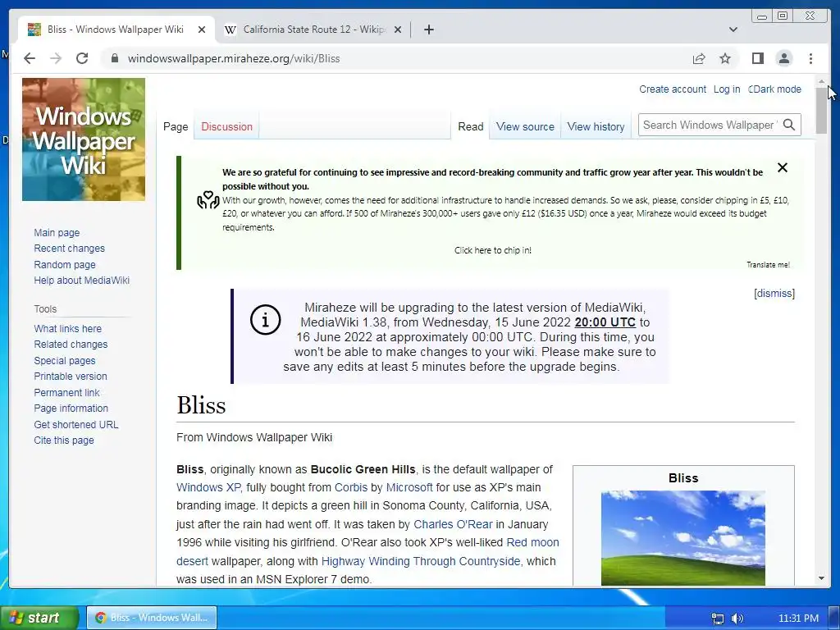Close the Bliss - Windows Wallpaper Wiki tab

tap(202, 30)
